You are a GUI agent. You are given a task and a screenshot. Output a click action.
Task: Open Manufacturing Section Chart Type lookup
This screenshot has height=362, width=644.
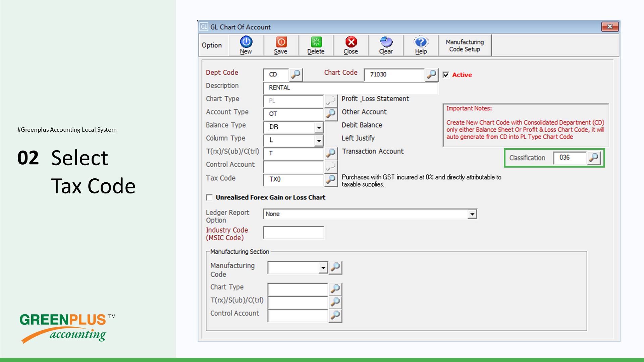335,289
